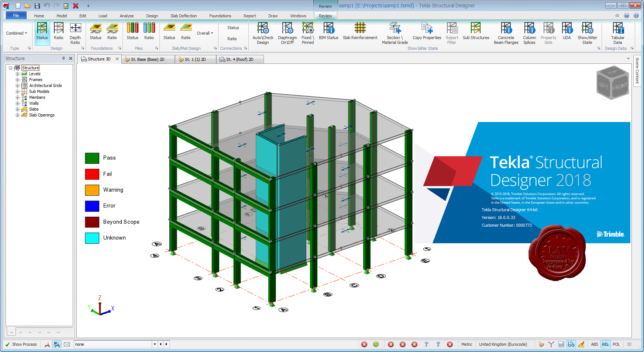
Task: Open the 'none' combo box dropdown in the status bar
Action: pos(155,344)
